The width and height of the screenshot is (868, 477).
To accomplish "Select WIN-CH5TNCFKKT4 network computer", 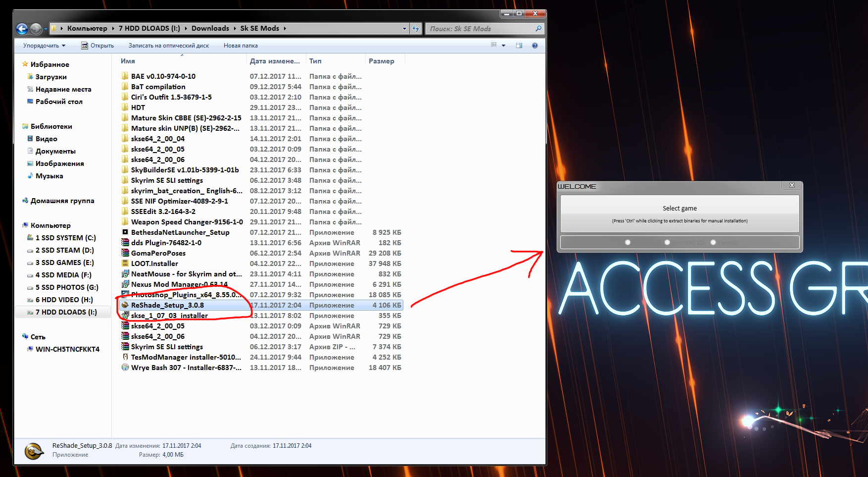I will [67, 349].
